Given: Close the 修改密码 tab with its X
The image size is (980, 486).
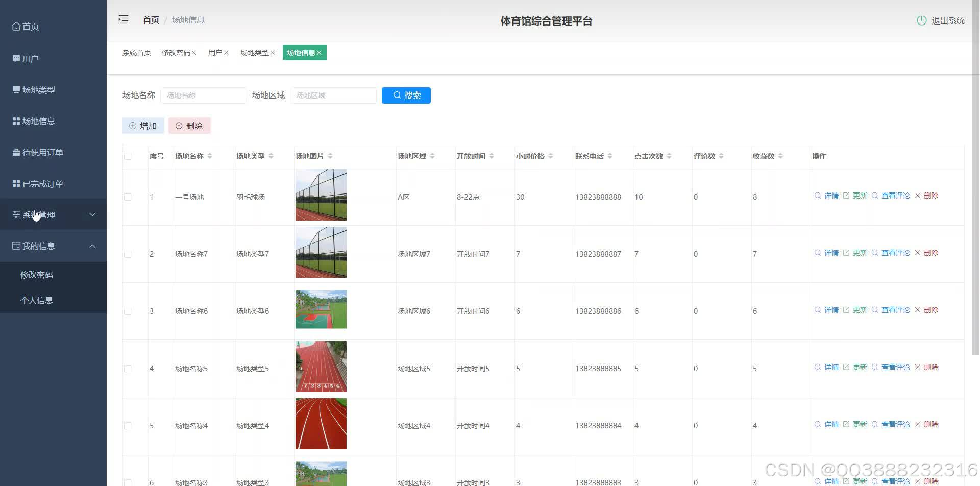Looking at the screenshot, I should (x=194, y=53).
